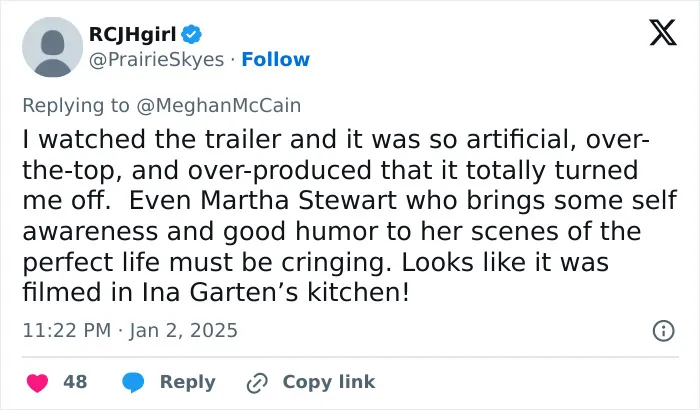Open the X logo link
The width and height of the screenshot is (700, 410).
coord(663,33)
